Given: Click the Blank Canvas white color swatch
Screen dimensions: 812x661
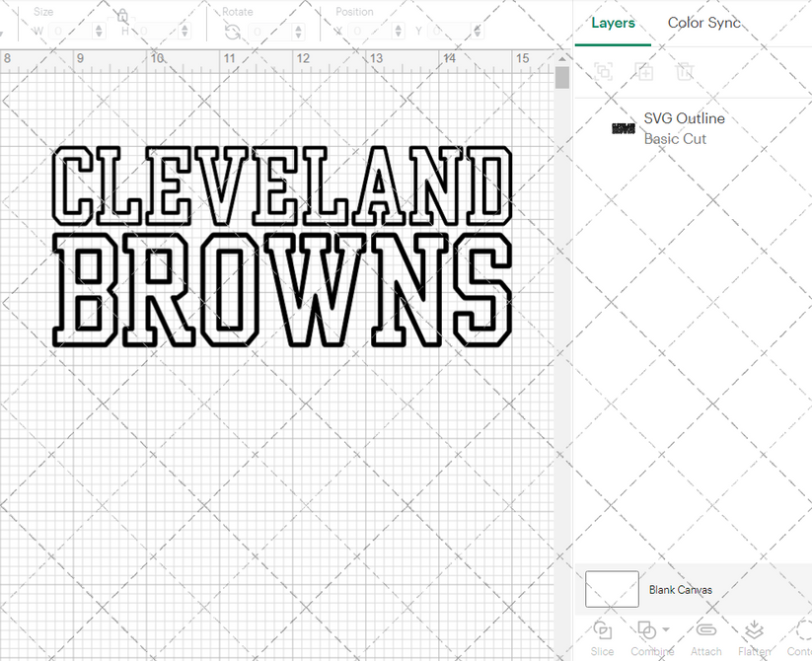Looking at the screenshot, I should point(611,589).
